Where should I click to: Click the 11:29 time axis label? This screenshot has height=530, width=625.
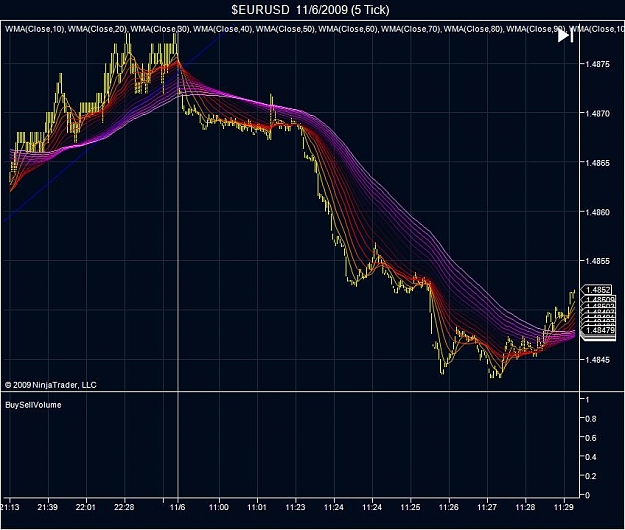tap(564, 507)
